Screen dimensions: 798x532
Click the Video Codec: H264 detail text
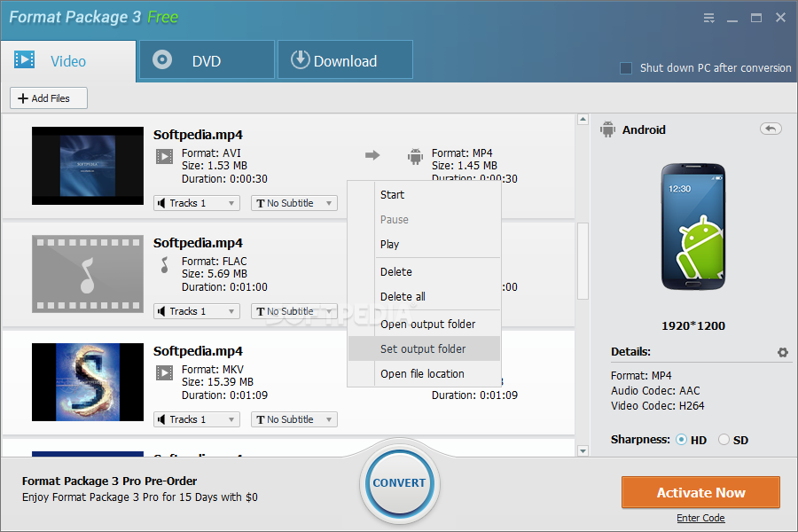pyautogui.click(x=658, y=406)
